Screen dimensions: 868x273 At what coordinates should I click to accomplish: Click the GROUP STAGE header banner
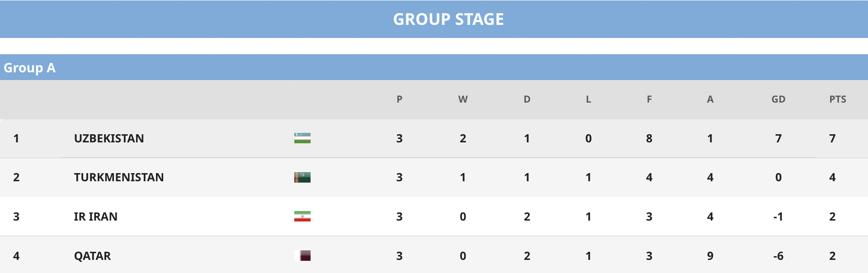coord(434,19)
